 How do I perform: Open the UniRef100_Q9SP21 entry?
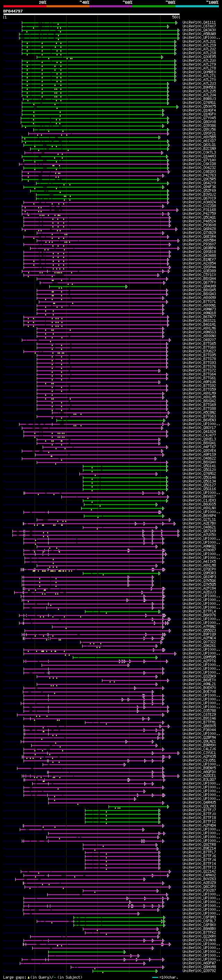pyautogui.click(x=199, y=133)
